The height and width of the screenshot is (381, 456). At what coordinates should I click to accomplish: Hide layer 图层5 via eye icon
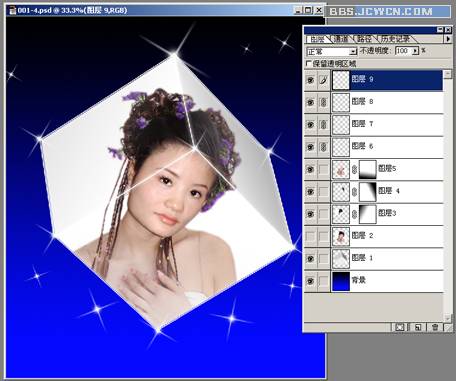coord(311,169)
